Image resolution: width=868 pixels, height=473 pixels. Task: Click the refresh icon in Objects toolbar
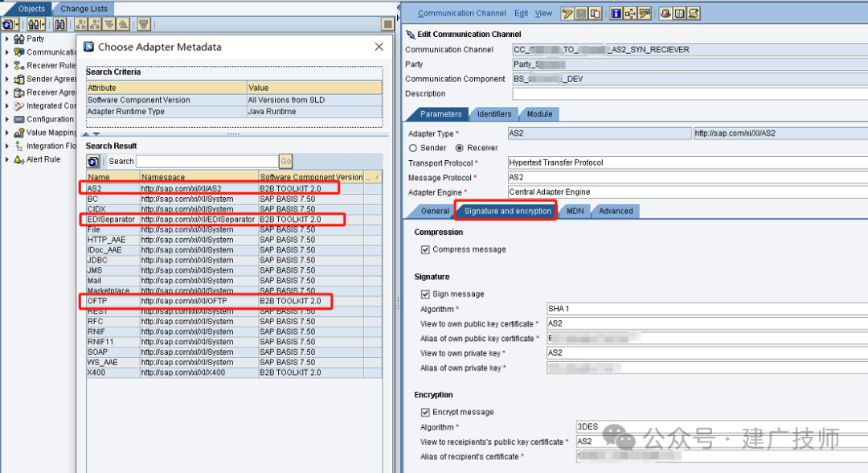coord(7,24)
